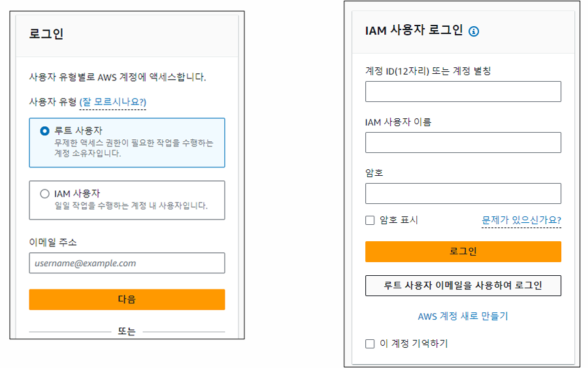
Task: Follow the AWS 계정 새로 만들기 link
Action: coord(463,316)
